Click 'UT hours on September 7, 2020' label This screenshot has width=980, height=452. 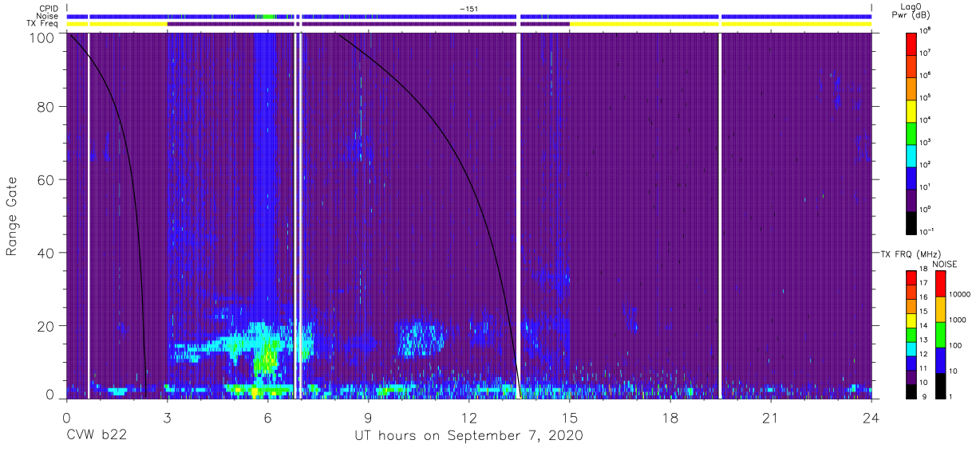(x=468, y=436)
